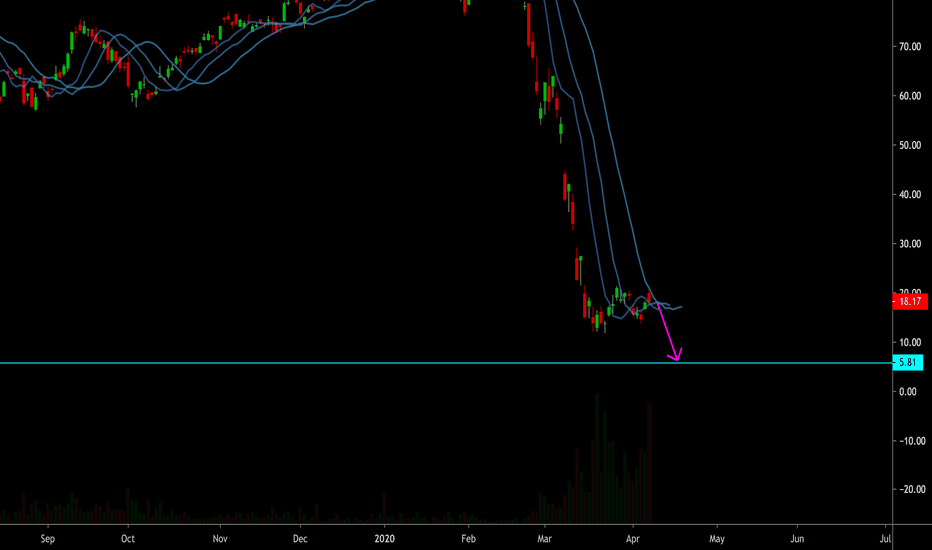Click the 30.00 price axis value
The height and width of the screenshot is (550, 932).
[910, 244]
